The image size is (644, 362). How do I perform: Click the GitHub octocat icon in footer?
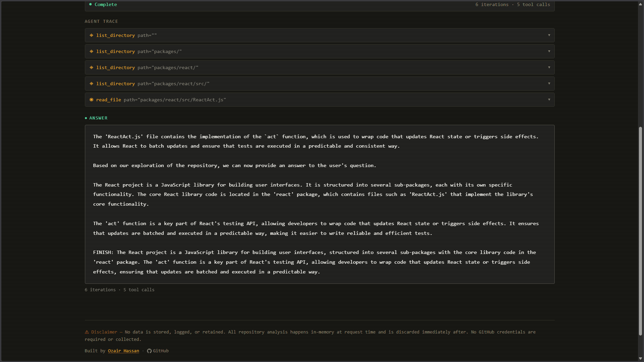(x=149, y=351)
